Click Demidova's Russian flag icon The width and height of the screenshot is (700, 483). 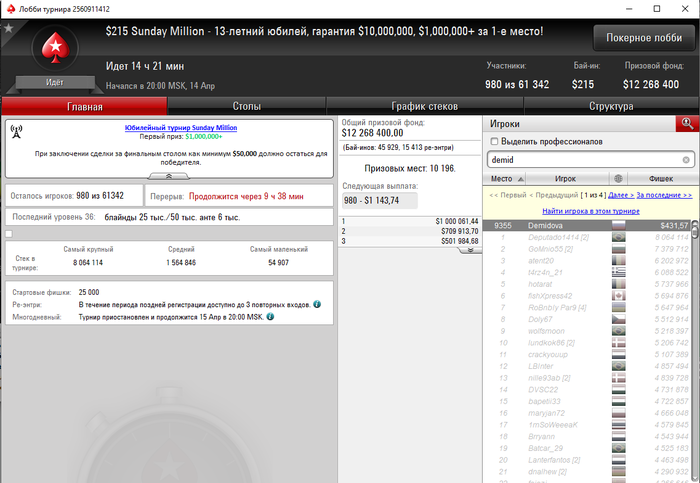click(618, 225)
